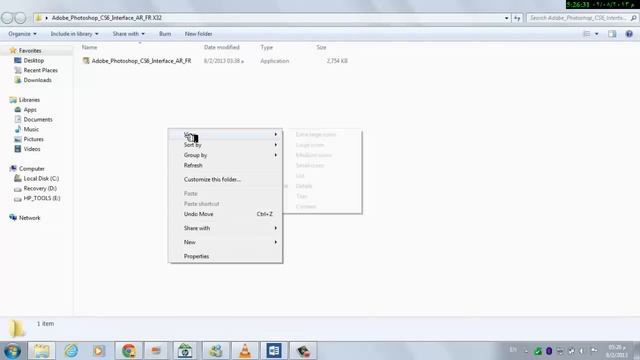Viewport: 640px width, 360px height.
Task: Select Favorites in the navigation pane
Action: coord(30,51)
